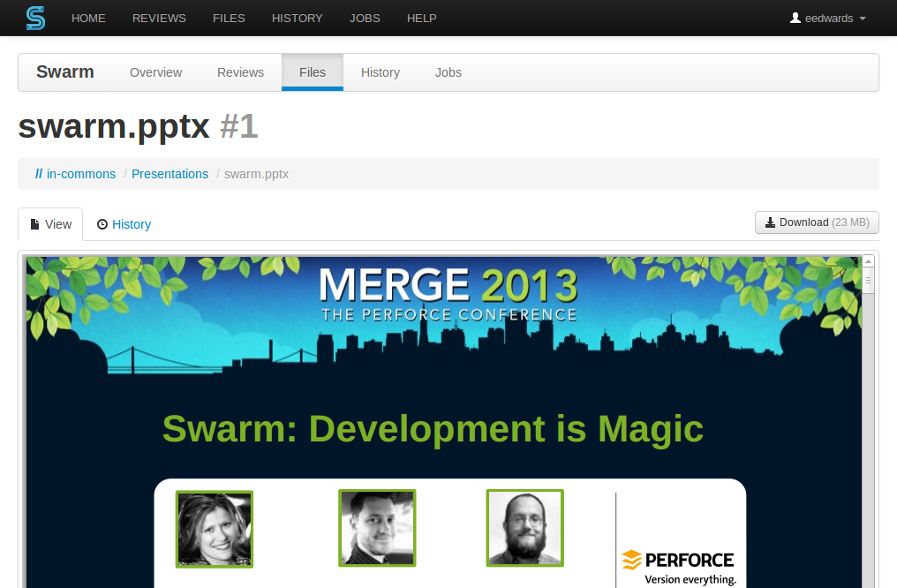The height and width of the screenshot is (588, 897).
Task: Click the Swarm project title
Action: pos(65,72)
